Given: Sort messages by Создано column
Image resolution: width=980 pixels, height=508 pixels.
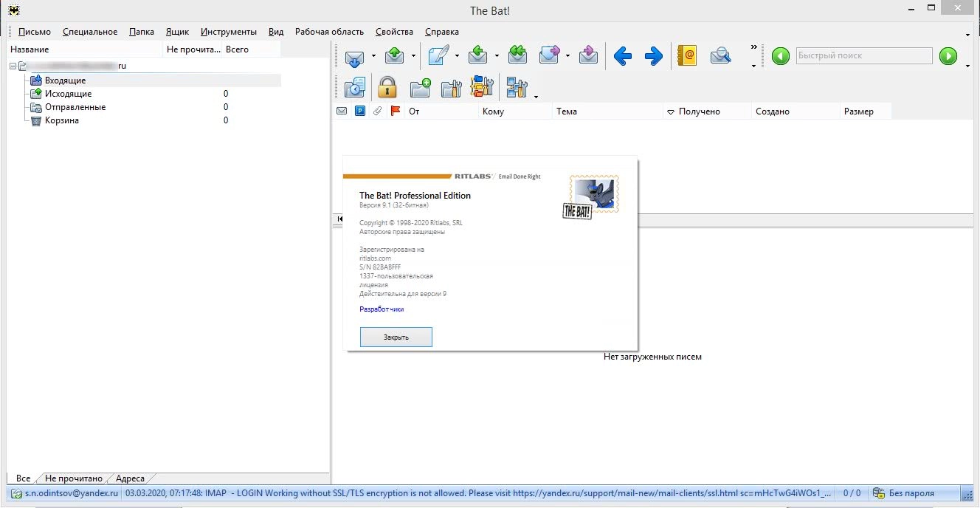Looking at the screenshot, I should (796, 111).
